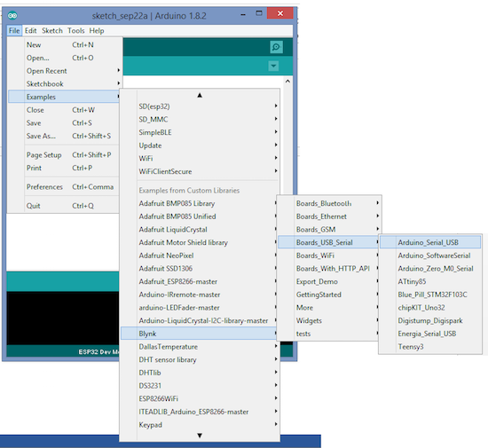
Task: Choose Close from the File menu
Action: [x=64, y=110]
